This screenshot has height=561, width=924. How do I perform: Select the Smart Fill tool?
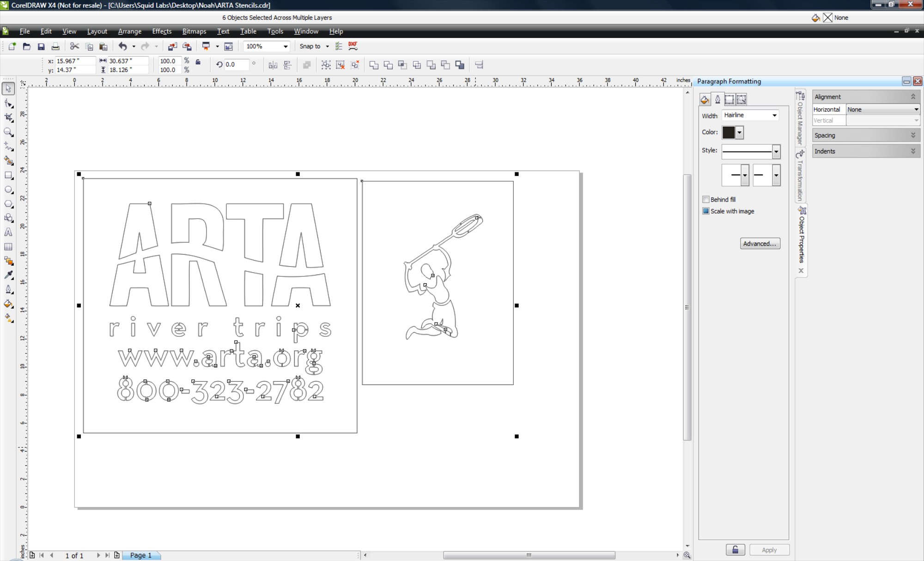(x=8, y=161)
